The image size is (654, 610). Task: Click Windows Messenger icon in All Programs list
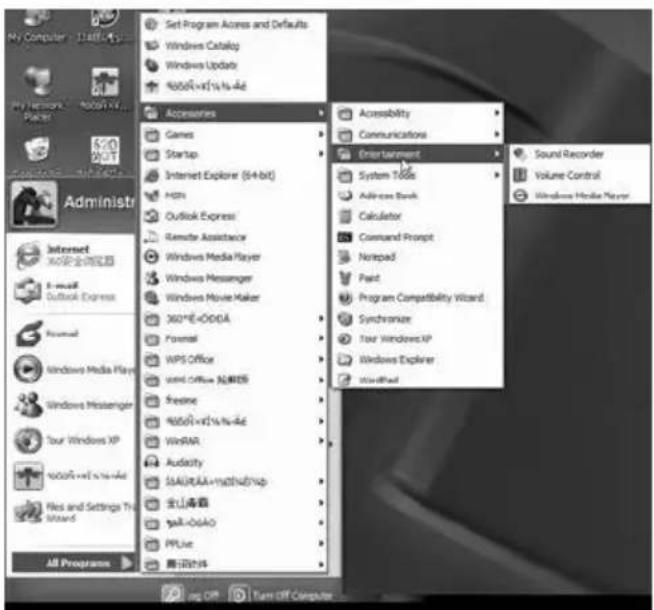pos(152,278)
